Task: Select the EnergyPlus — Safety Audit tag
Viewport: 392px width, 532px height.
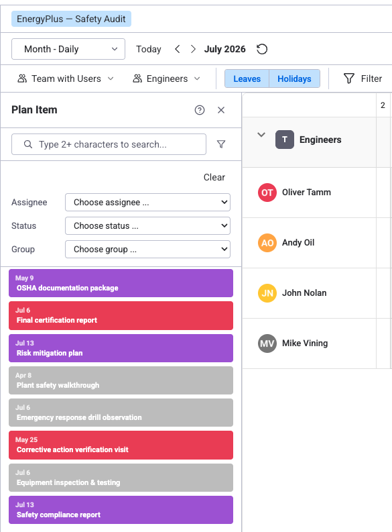Action: pos(71,19)
